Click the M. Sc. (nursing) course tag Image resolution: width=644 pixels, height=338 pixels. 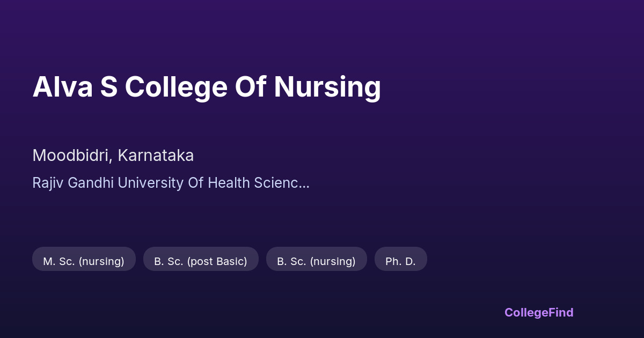(84, 261)
